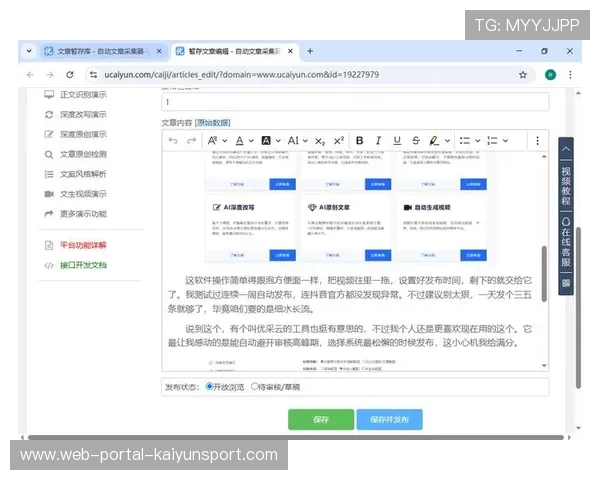The image size is (600, 480).
Task: Click the input field containing 1
Action: click(355, 102)
